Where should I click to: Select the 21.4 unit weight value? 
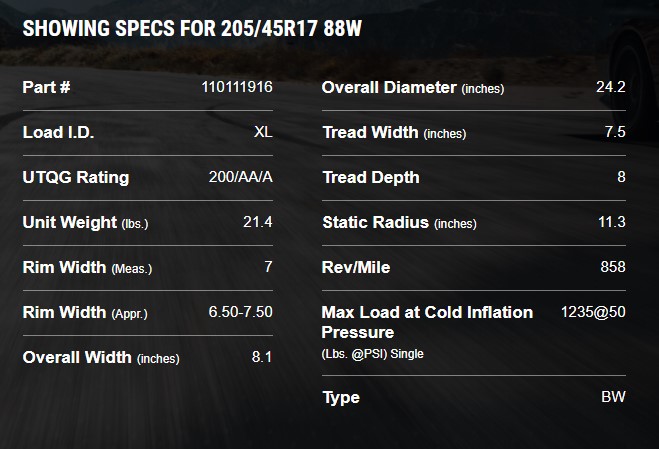point(258,222)
